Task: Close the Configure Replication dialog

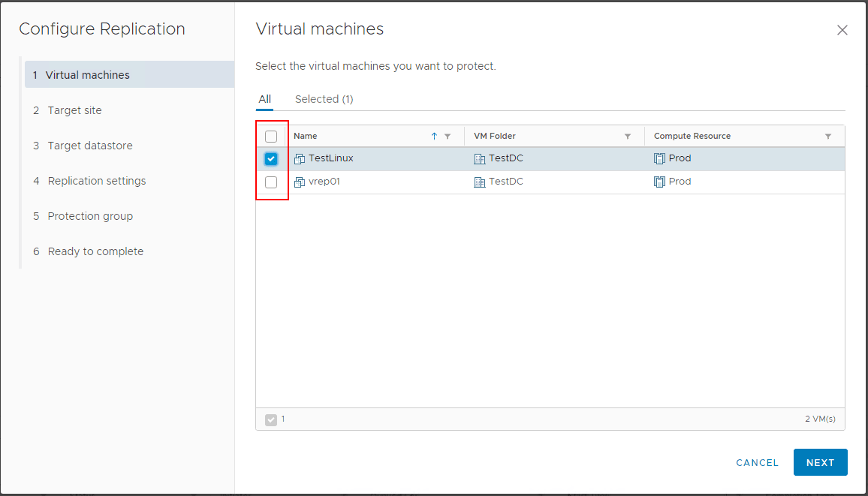Action: (x=842, y=30)
